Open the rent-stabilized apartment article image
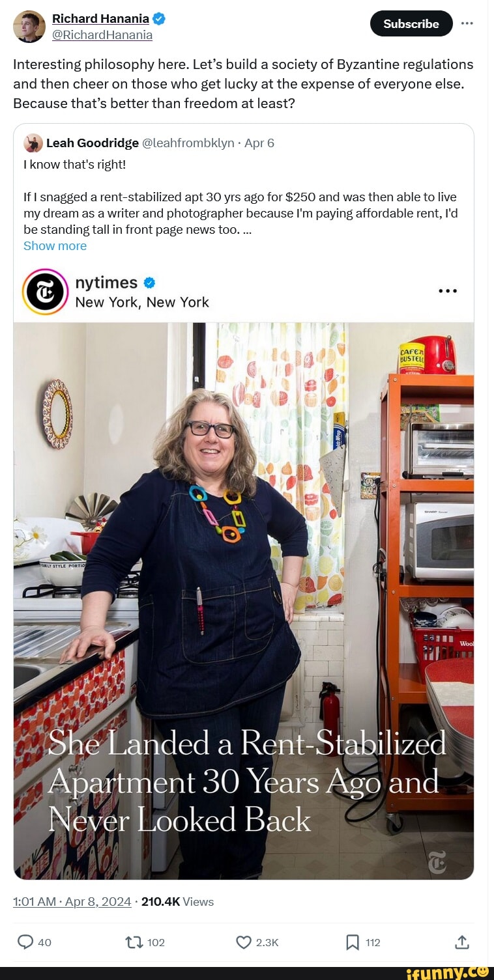The width and height of the screenshot is (494, 980). [244, 600]
